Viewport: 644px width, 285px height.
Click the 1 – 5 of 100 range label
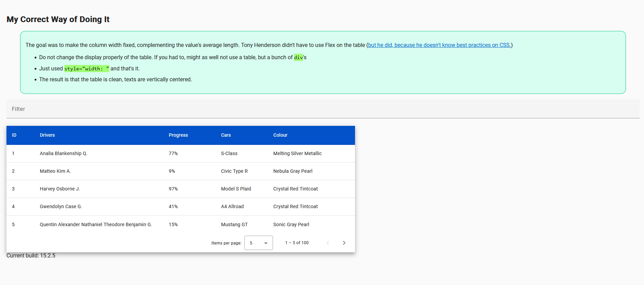[297, 243]
